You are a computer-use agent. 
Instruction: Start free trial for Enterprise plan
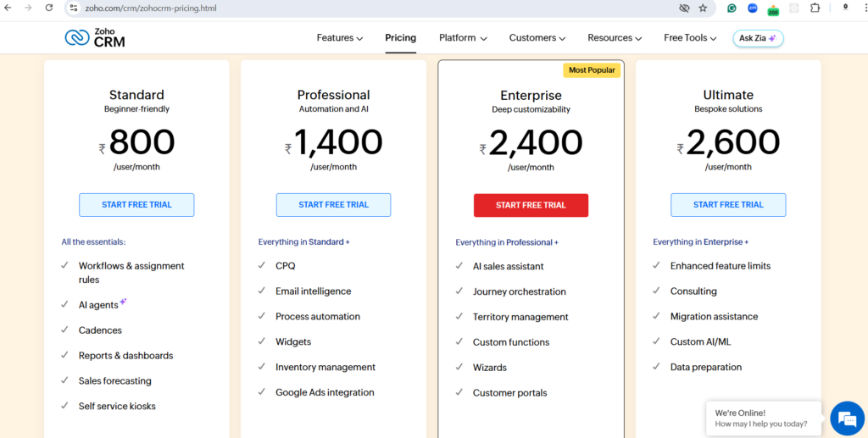[x=531, y=205]
